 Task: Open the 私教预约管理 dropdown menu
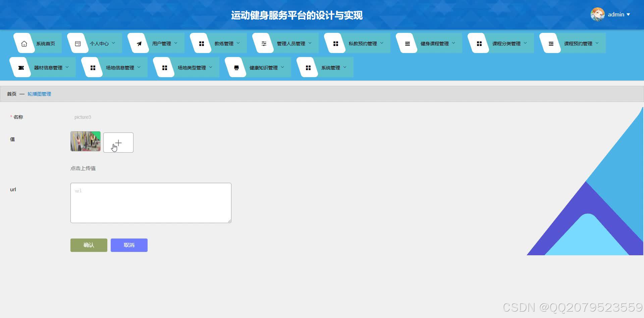coord(365,43)
